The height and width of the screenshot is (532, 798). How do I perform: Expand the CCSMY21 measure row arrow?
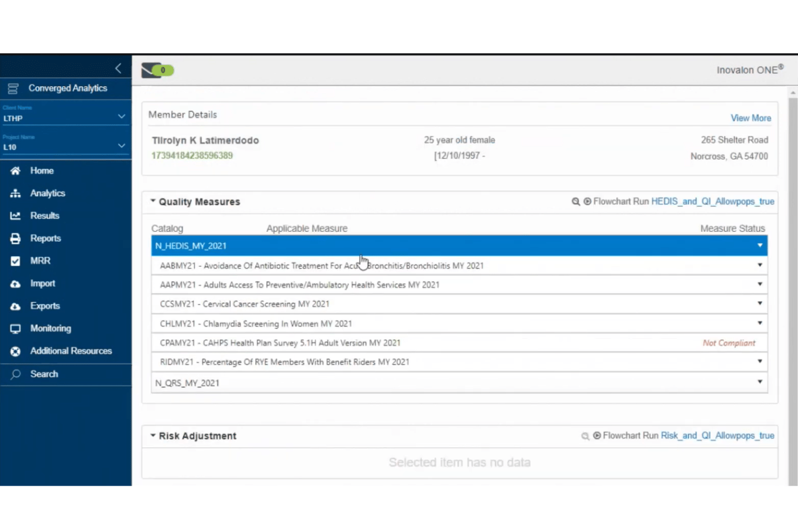(760, 303)
